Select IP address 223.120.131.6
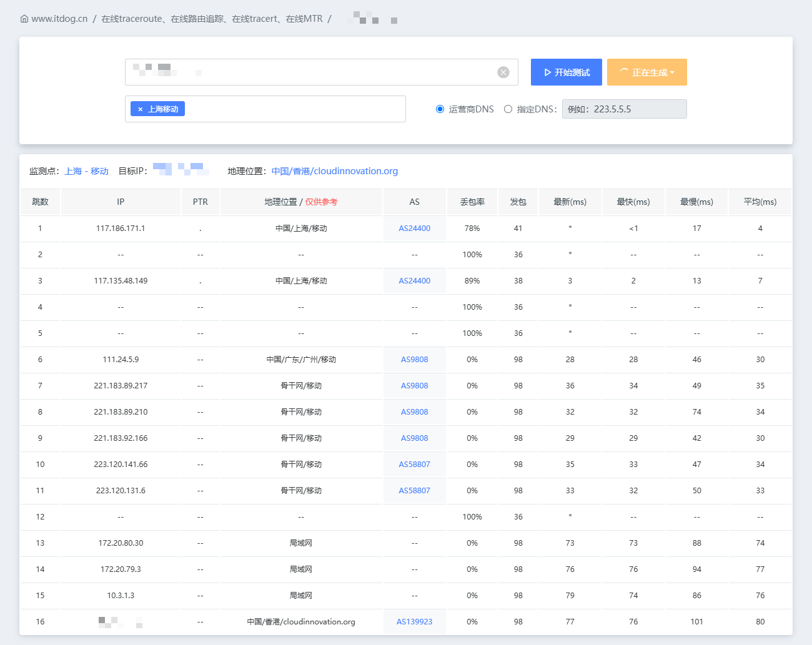The image size is (812, 645). pyautogui.click(x=121, y=491)
